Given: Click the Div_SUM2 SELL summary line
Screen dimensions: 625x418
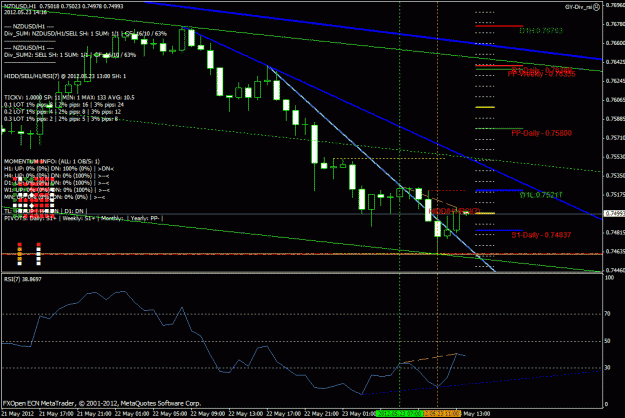Looking at the screenshot, I should click(x=70, y=55).
